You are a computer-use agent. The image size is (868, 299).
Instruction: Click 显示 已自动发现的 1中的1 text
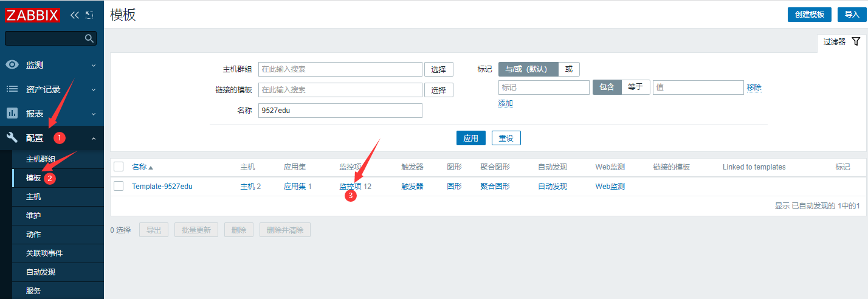pos(817,206)
